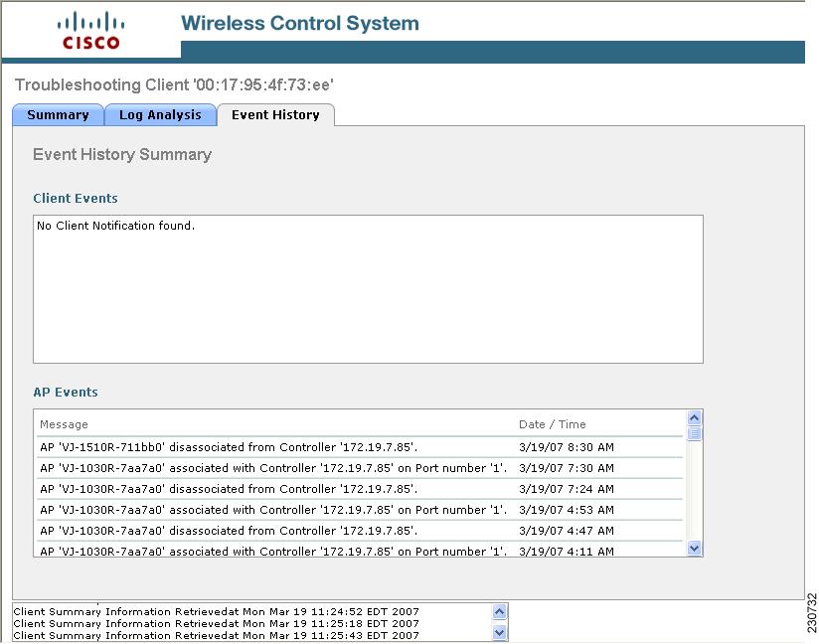
Task: Click 'No Client Notification found.' text
Action: (x=115, y=226)
